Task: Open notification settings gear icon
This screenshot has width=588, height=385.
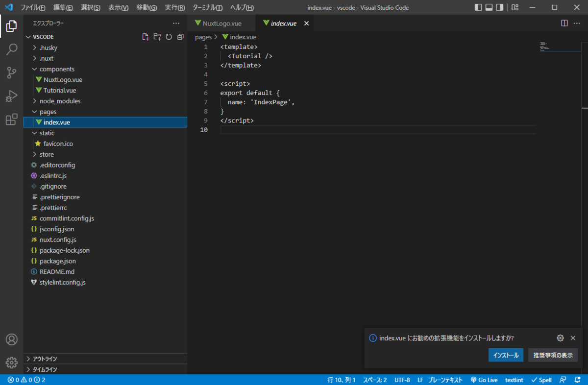Action: click(561, 338)
